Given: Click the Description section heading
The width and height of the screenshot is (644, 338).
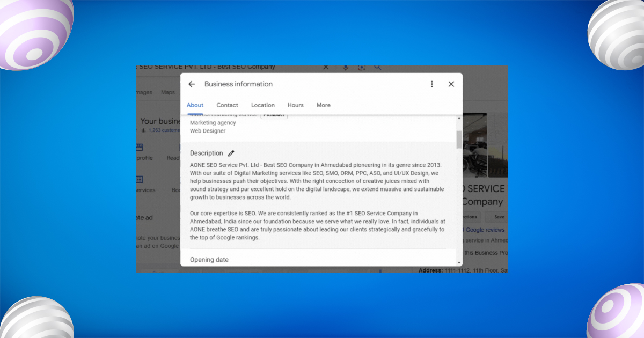Looking at the screenshot, I should click(206, 153).
